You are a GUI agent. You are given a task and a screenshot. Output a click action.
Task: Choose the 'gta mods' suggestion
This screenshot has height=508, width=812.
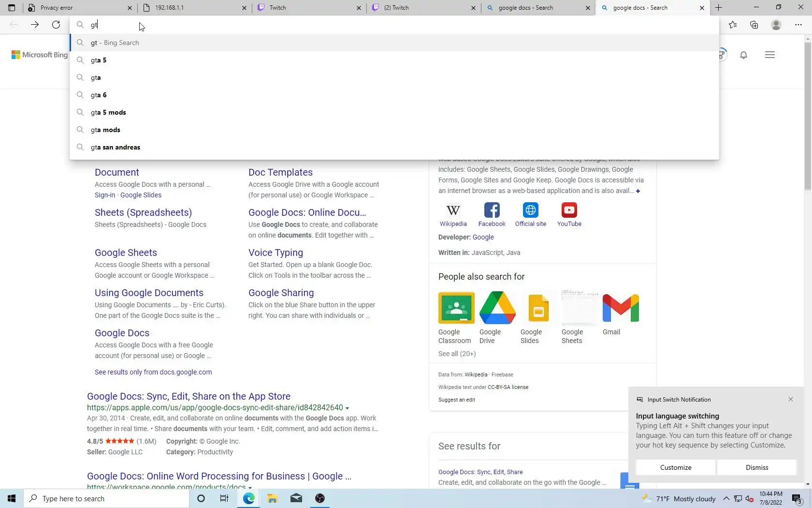point(394,130)
